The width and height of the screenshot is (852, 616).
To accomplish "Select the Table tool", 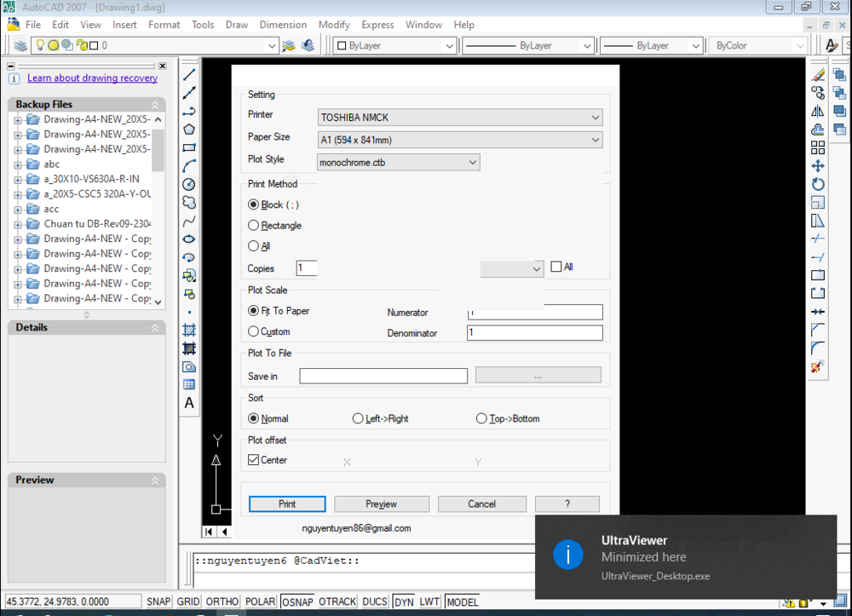I will click(189, 384).
